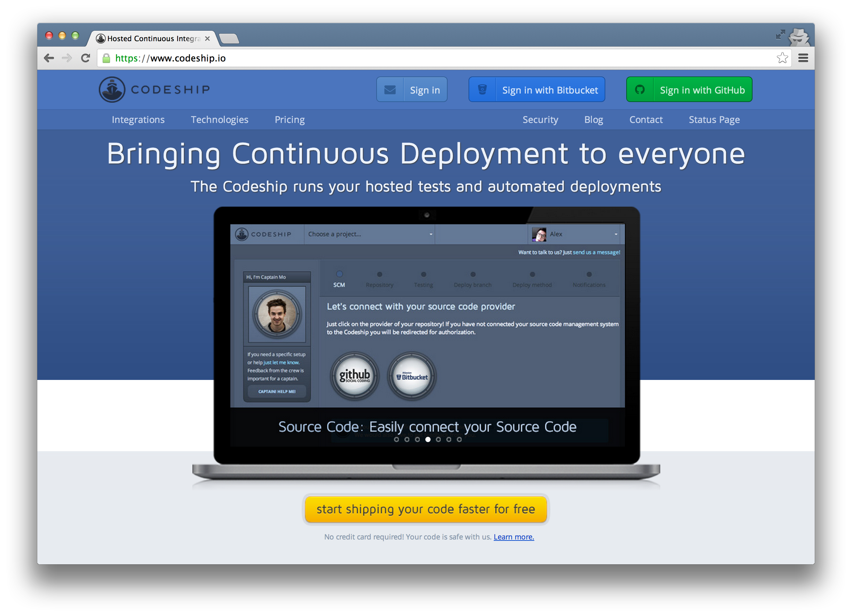The image size is (852, 616).
Task: Open the Integrations page
Action: [x=138, y=120]
